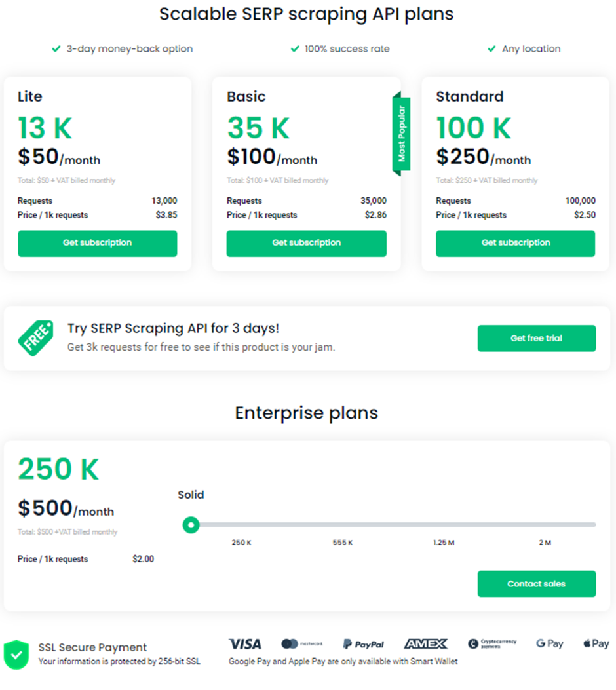Click the PayPal payment logo

tap(363, 644)
